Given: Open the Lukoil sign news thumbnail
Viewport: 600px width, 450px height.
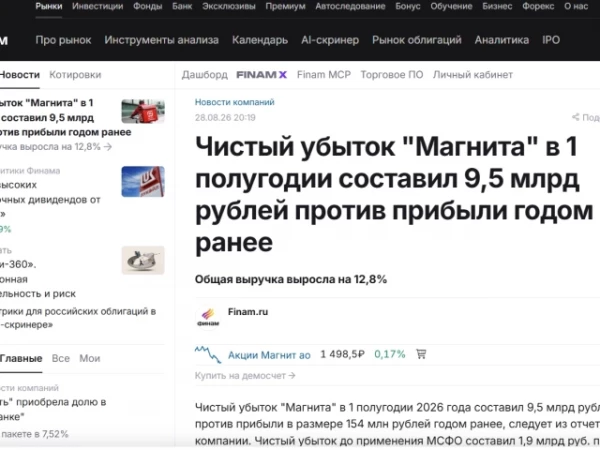Looking at the screenshot, I should [143, 181].
